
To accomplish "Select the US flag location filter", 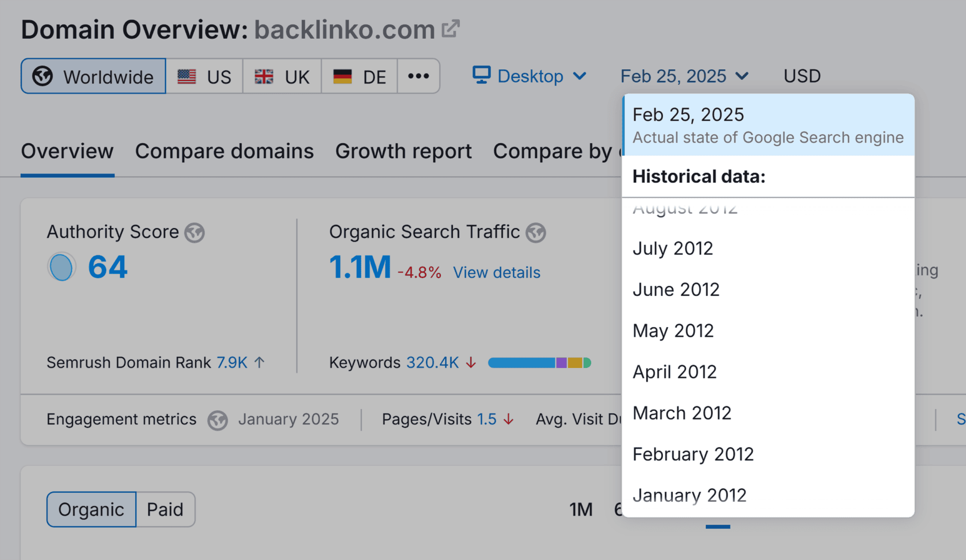I will coord(205,76).
